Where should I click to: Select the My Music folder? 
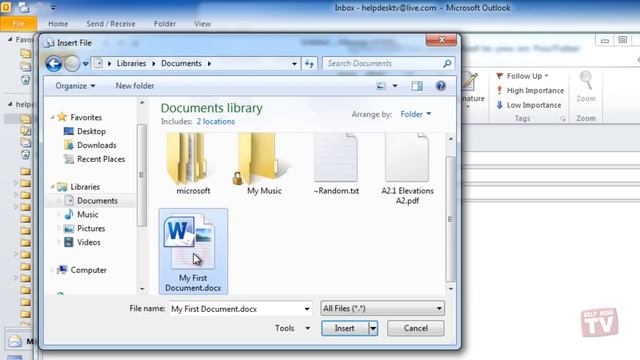tap(264, 164)
